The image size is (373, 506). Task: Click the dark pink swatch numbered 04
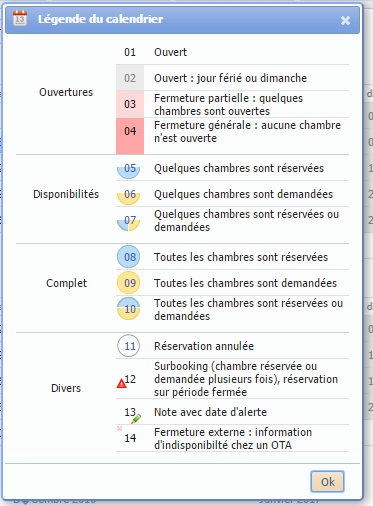(130, 136)
